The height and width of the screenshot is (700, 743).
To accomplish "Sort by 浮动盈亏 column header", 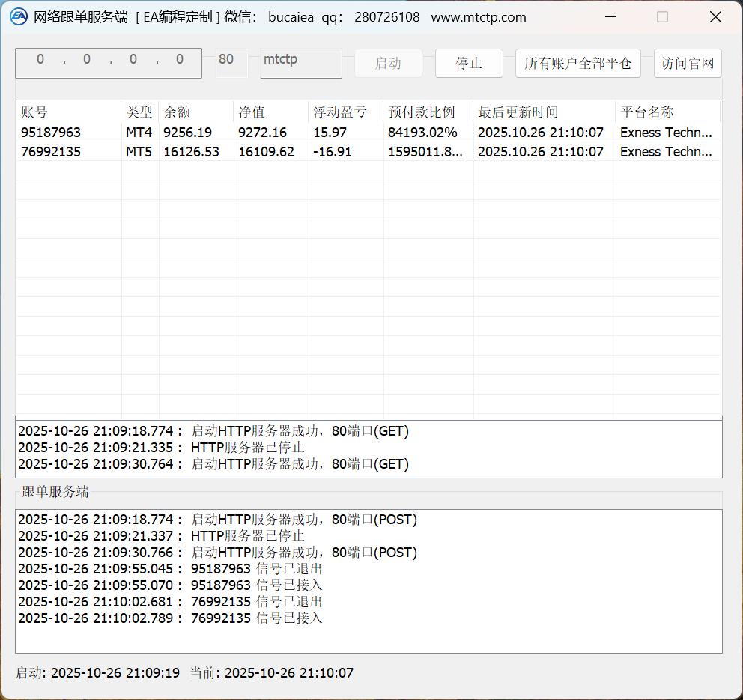I will tap(345, 112).
